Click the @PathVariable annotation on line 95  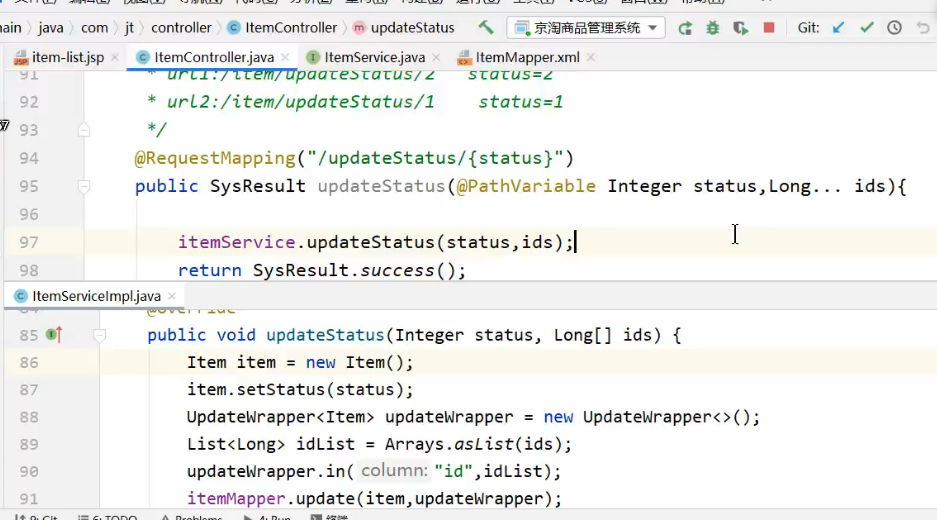(526, 186)
